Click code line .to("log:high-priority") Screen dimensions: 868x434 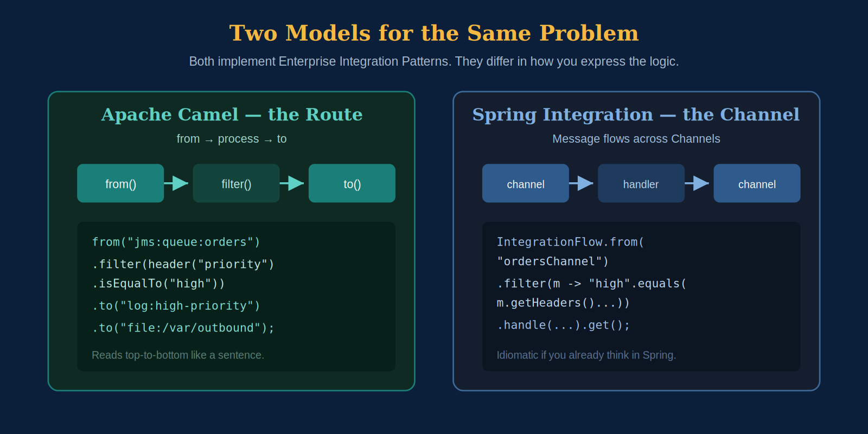tap(176, 306)
